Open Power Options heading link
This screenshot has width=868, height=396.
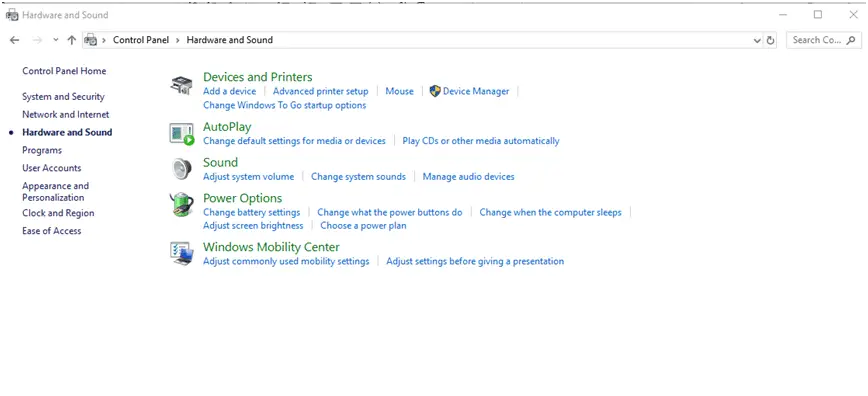point(242,198)
